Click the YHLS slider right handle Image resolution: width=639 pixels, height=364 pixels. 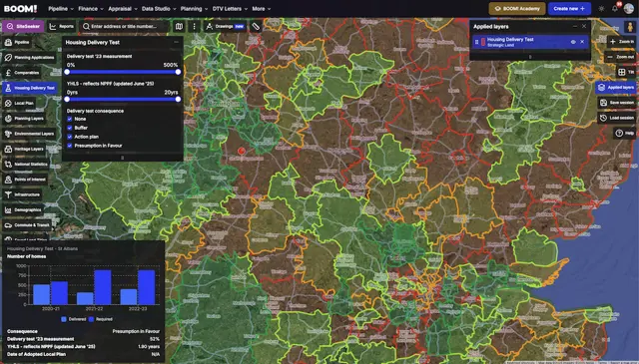pos(178,100)
